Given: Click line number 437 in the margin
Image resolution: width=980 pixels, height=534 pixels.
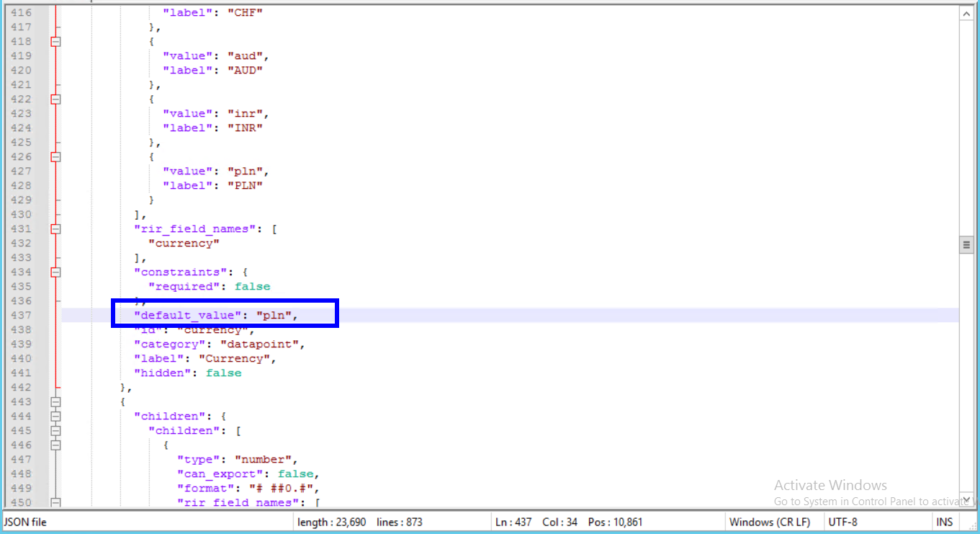Looking at the screenshot, I should click(x=21, y=316).
